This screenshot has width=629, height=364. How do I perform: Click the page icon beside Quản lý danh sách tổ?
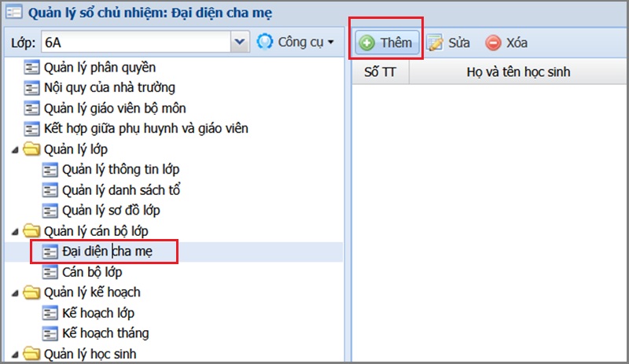(x=50, y=189)
